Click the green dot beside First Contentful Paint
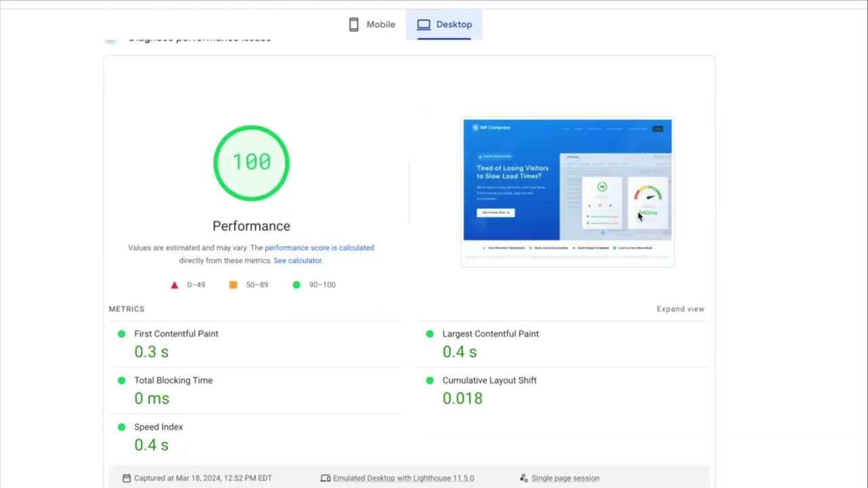This screenshot has height=488, width=868. coord(121,333)
